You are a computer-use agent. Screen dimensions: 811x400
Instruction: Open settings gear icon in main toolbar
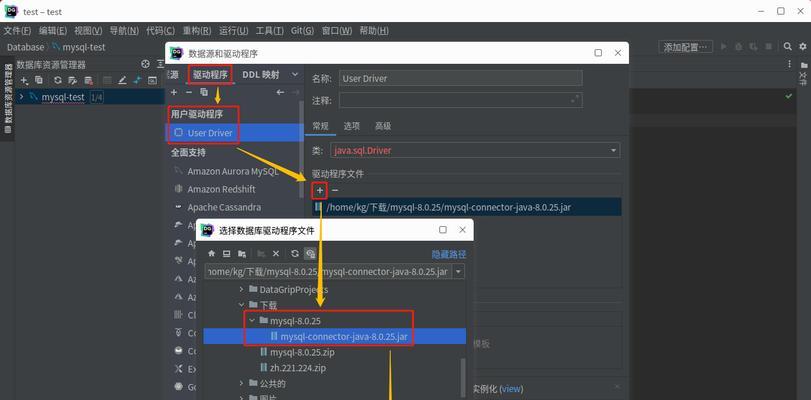(x=803, y=47)
